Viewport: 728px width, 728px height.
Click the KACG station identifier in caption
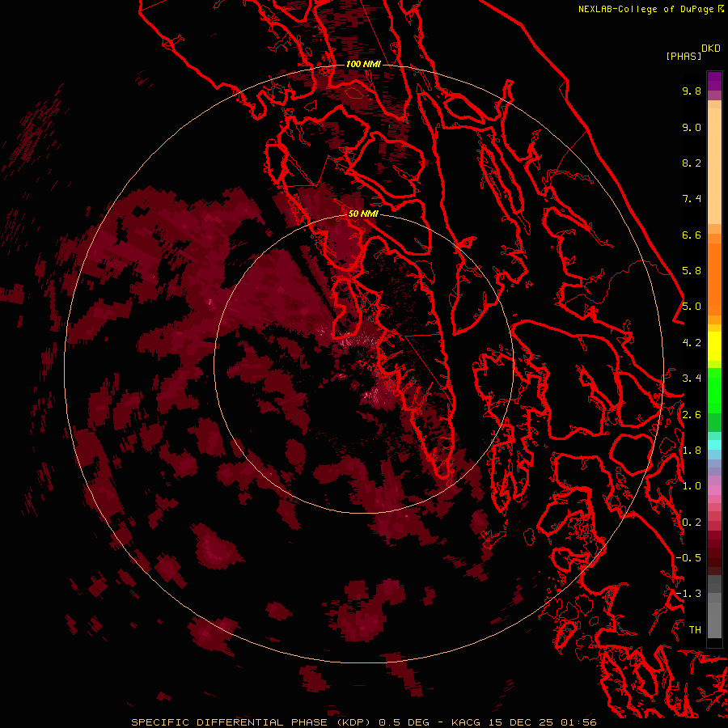click(466, 722)
